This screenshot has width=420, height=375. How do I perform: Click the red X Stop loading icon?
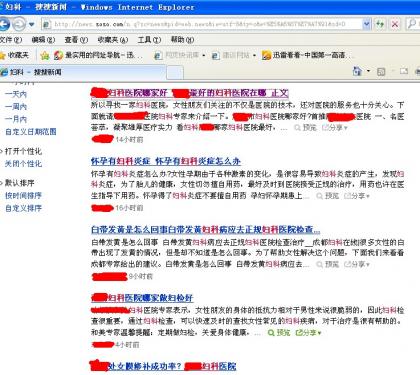coord(395,24)
